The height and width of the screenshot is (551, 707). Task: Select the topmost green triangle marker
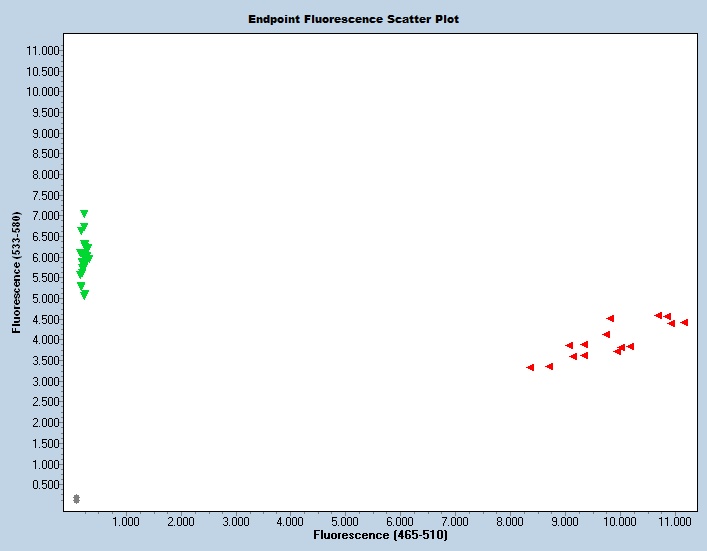[84, 214]
